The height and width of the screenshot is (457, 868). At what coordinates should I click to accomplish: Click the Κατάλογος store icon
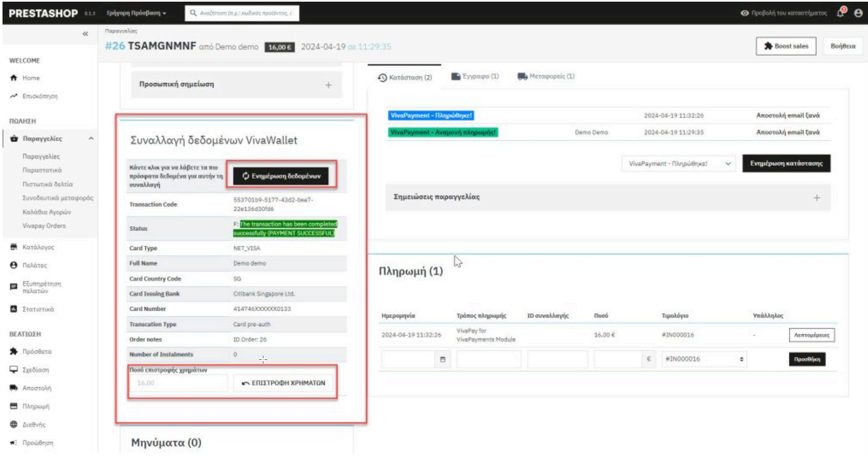point(14,247)
